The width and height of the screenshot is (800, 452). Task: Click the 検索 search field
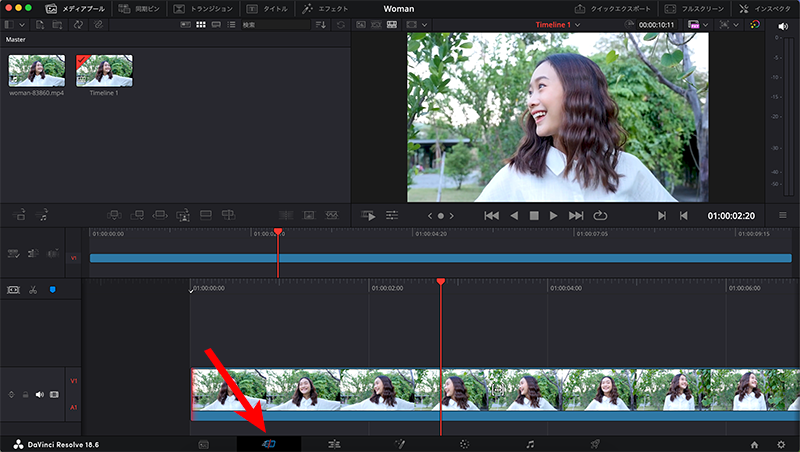275,24
